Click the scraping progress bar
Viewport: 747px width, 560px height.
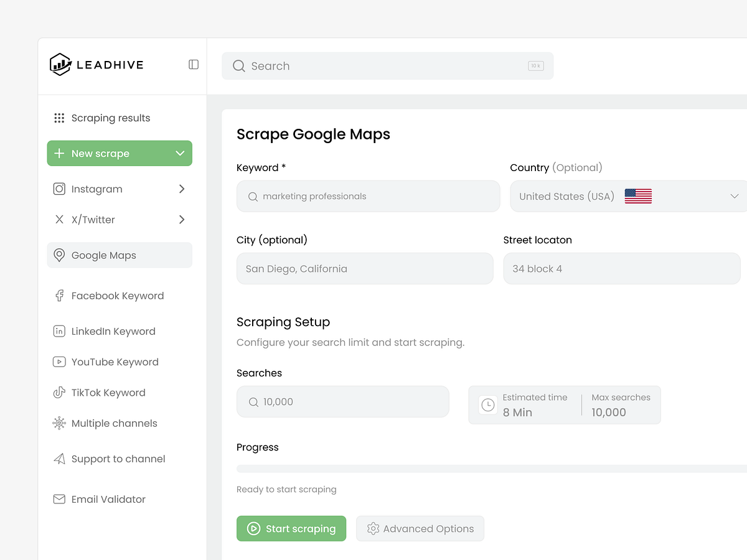click(x=492, y=469)
